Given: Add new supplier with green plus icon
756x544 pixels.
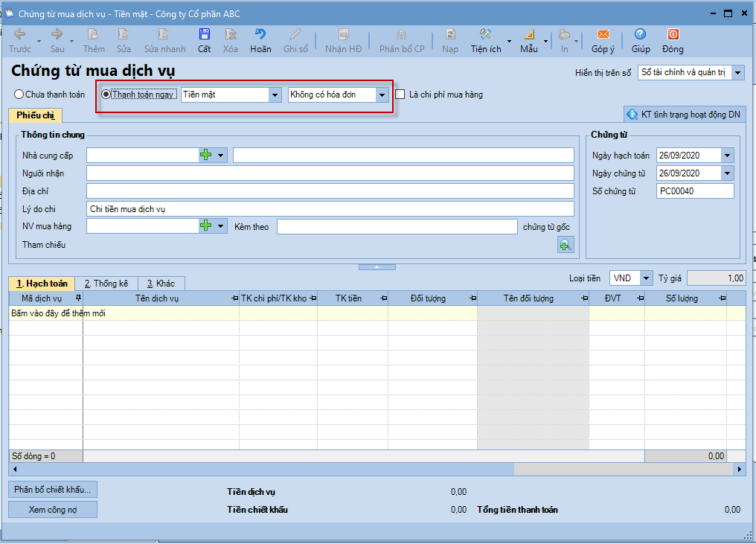Looking at the screenshot, I should click(206, 155).
